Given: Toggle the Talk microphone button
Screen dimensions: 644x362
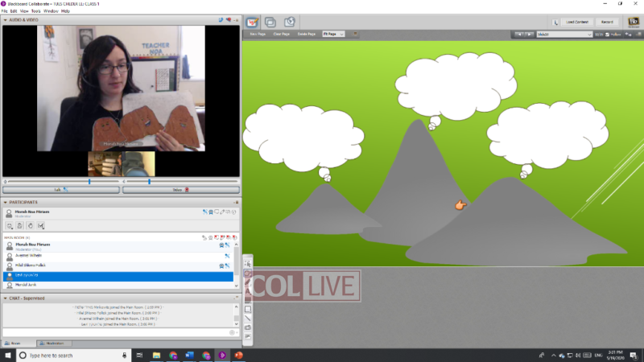Looking at the screenshot, I should coord(60,190).
